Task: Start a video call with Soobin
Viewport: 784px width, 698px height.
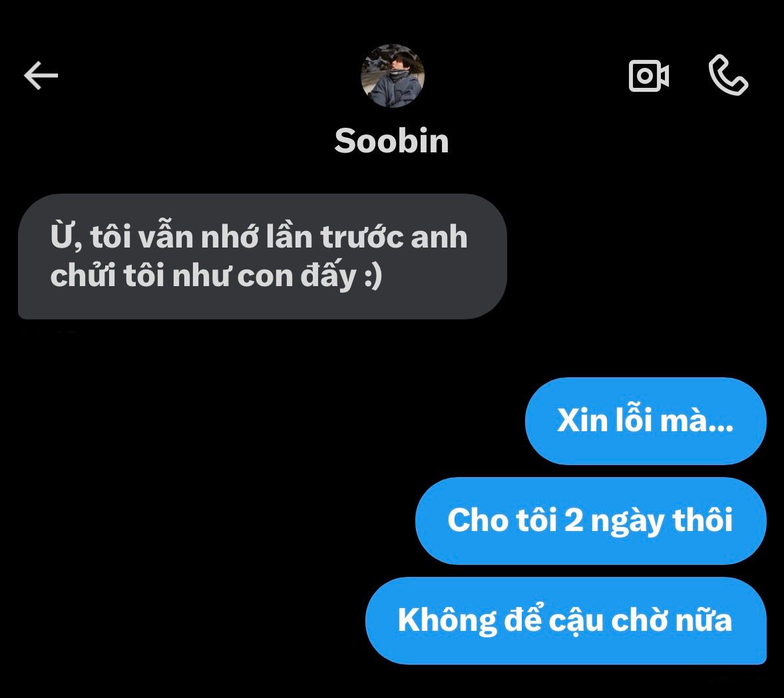Action: pos(648,76)
